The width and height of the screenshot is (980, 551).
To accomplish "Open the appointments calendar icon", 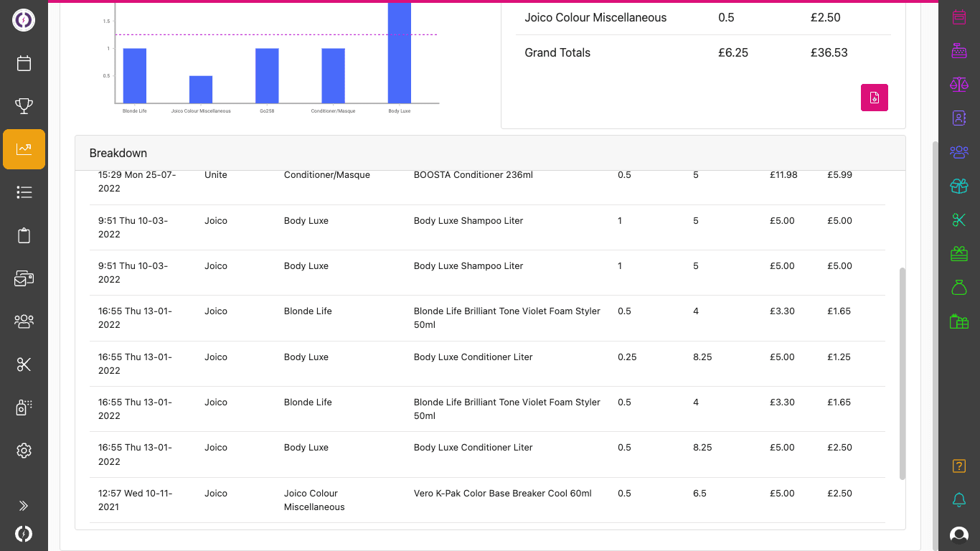I will [24, 63].
